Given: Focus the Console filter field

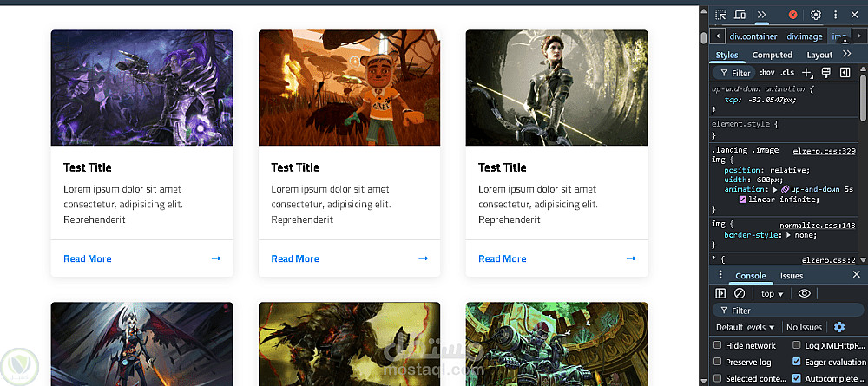Looking at the screenshot, I should pos(786,311).
